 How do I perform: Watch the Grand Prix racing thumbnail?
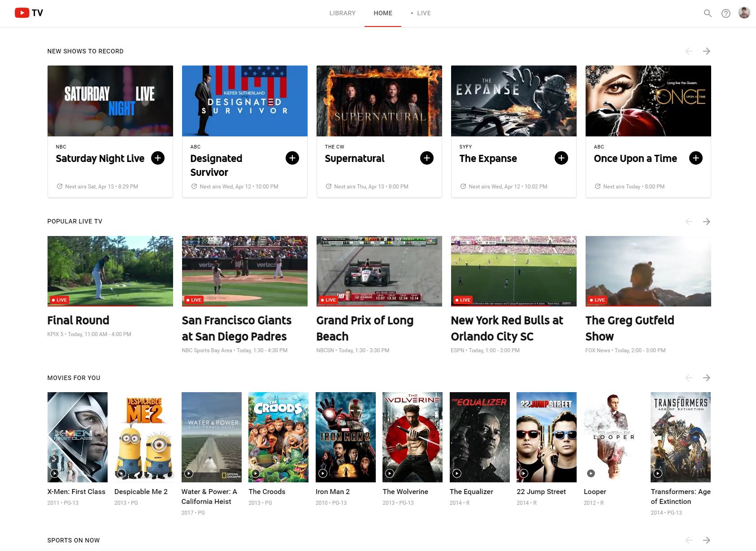(379, 271)
